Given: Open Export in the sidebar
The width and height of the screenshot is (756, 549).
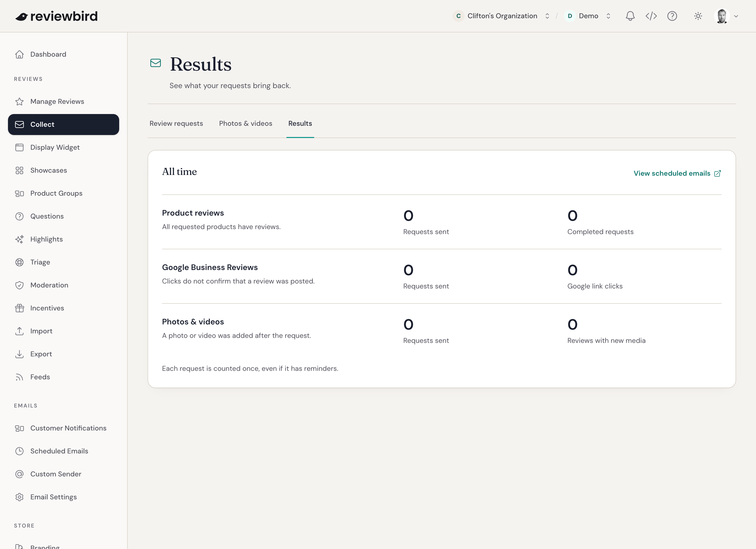Looking at the screenshot, I should point(63,354).
